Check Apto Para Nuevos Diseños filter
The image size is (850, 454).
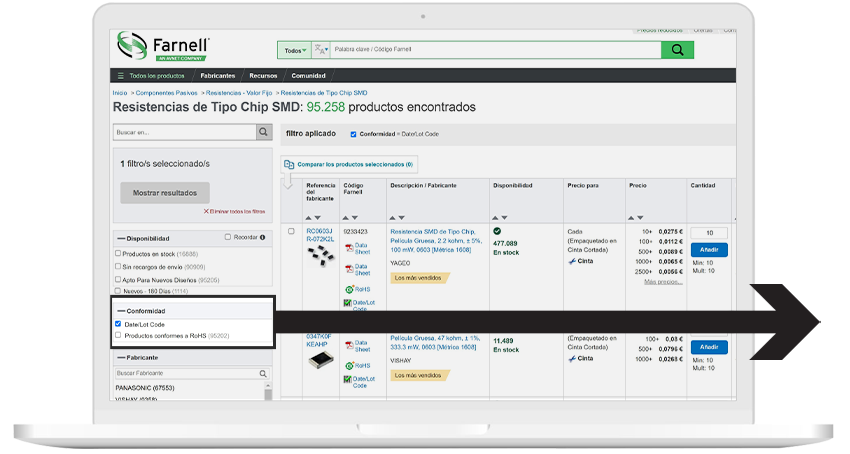(x=118, y=279)
